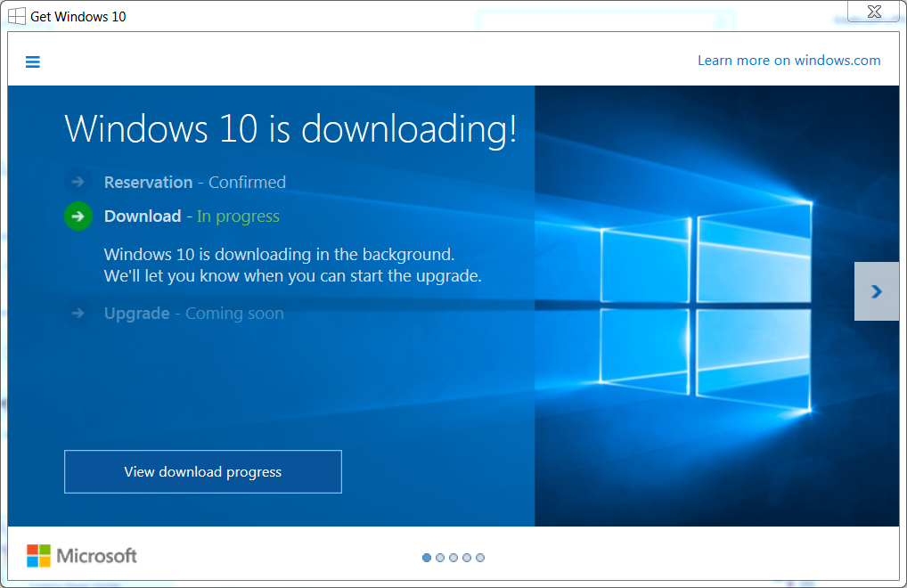Go to next slide with right chevron

[x=877, y=291]
